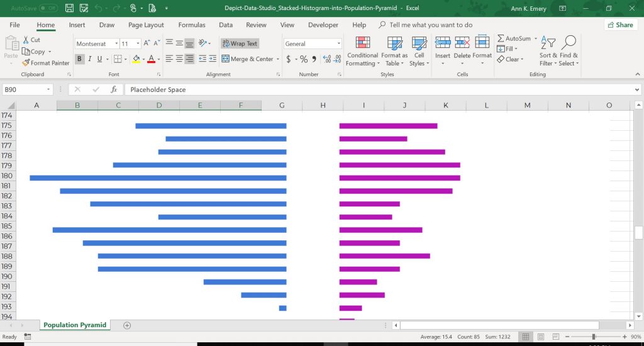Add a new sheet with plus icon

(x=127, y=325)
